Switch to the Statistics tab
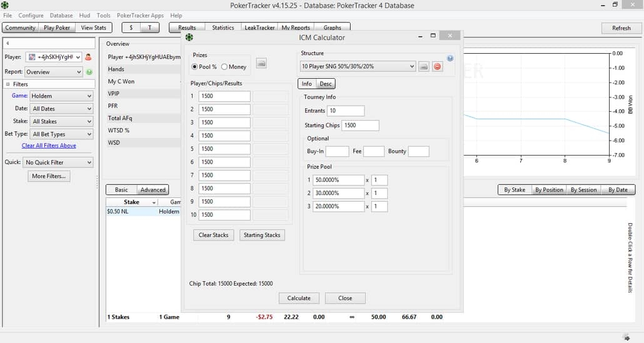This screenshot has height=343, width=644. (223, 28)
